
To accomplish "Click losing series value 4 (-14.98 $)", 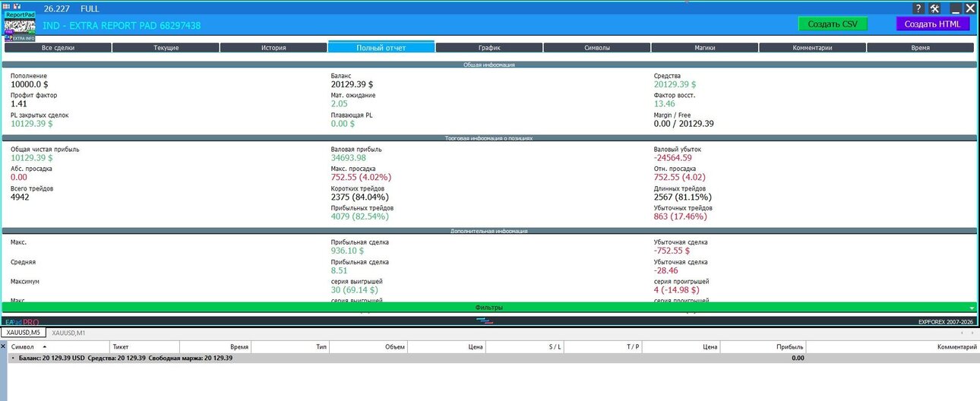I will pos(676,290).
